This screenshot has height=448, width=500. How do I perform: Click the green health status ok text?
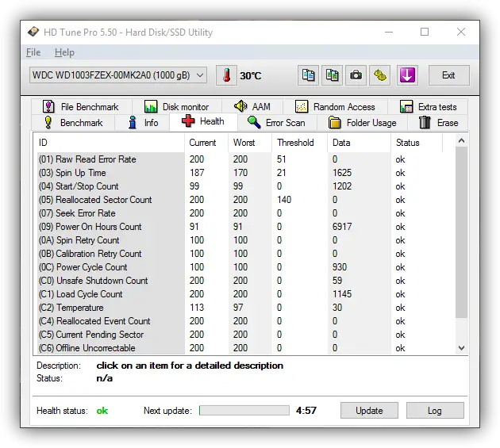(x=102, y=411)
